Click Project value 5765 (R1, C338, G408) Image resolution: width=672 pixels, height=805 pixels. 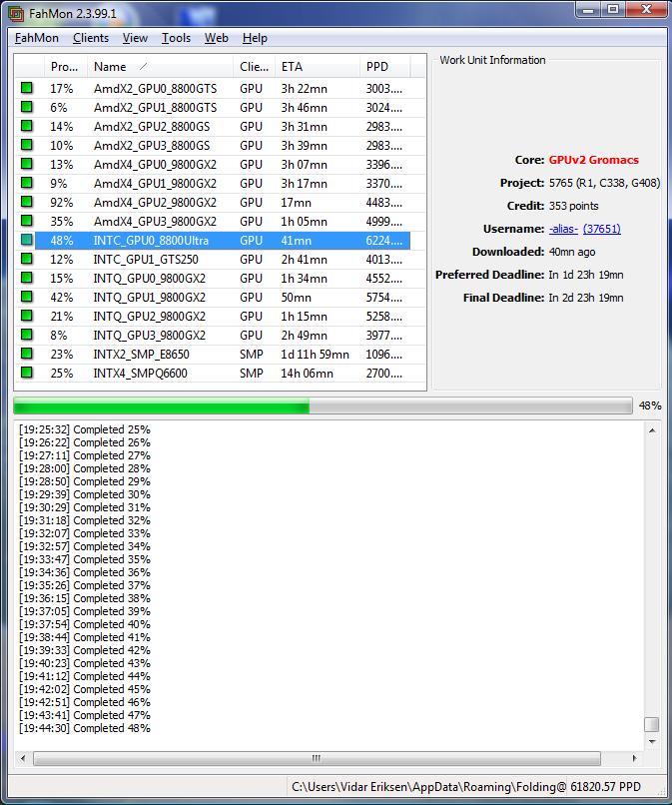pyautogui.click(x=604, y=183)
